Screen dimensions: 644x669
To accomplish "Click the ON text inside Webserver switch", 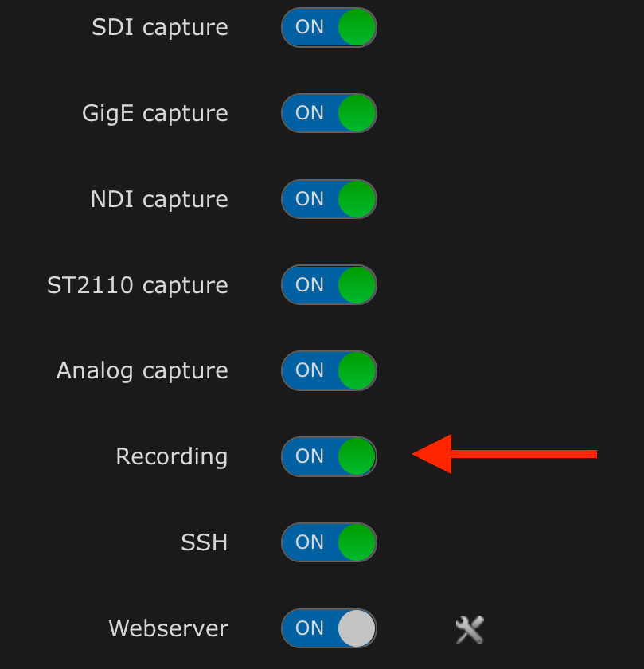I will pos(310,628).
